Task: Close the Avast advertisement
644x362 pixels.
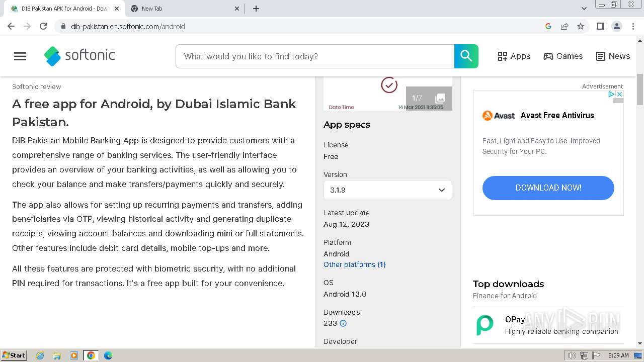Action: point(620,94)
